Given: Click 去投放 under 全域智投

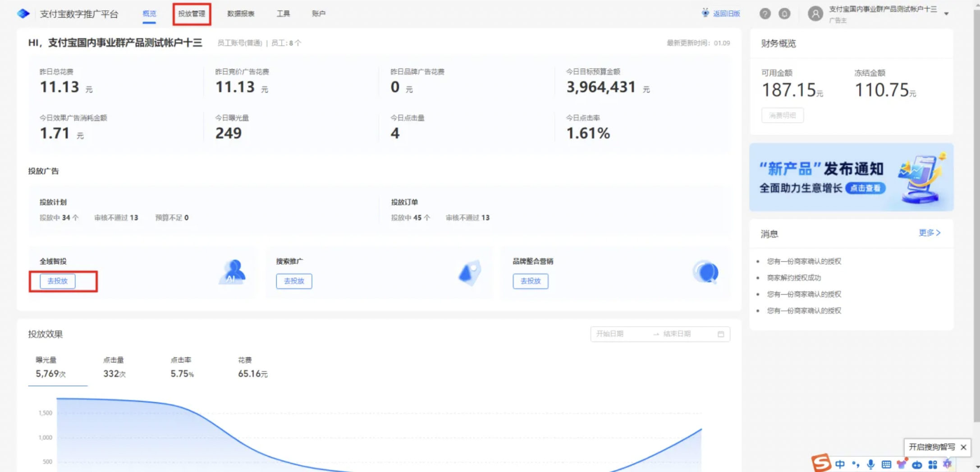Looking at the screenshot, I should click(58, 281).
